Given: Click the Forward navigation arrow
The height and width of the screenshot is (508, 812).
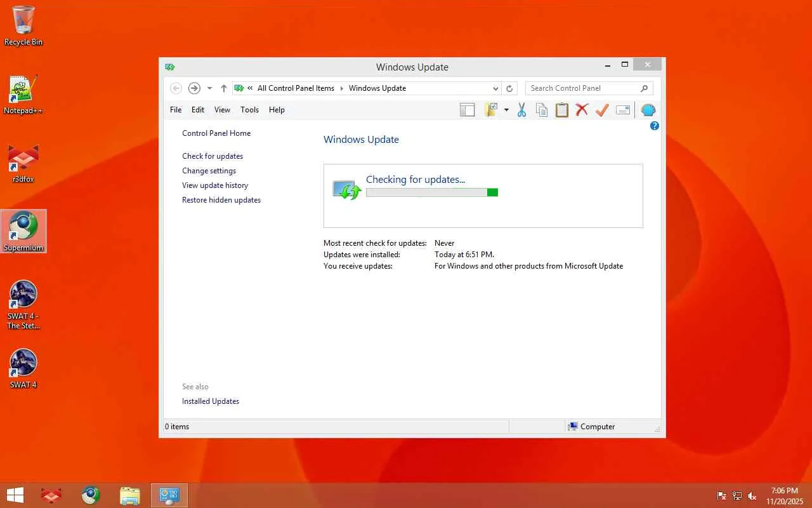Looking at the screenshot, I should (194, 88).
